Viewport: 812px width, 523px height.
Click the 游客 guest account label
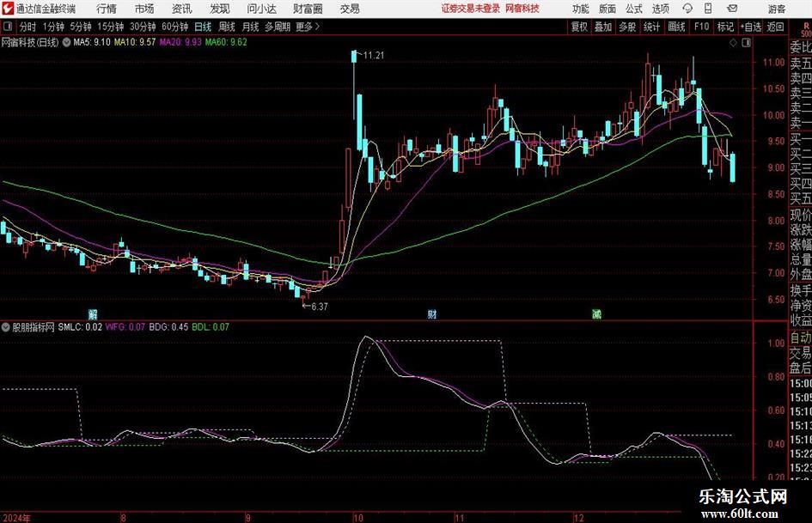[776, 9]
